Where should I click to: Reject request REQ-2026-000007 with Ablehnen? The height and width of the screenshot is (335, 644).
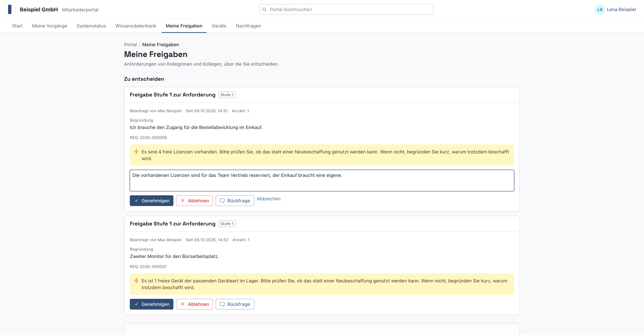coord(195,304)
